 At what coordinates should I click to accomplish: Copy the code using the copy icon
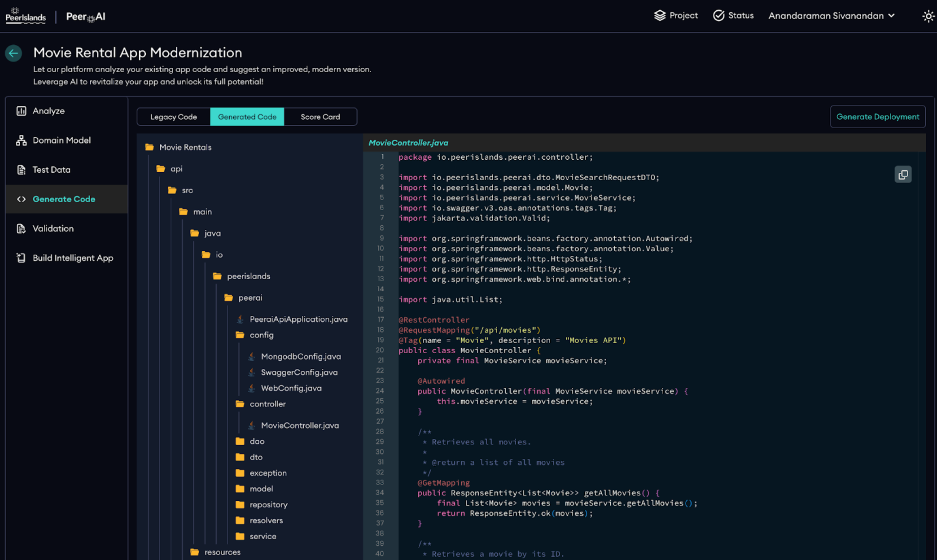coord(903,175)
